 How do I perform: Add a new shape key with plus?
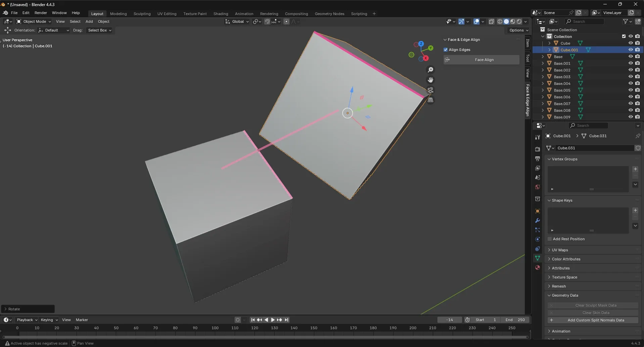click(x=635, y=210)
